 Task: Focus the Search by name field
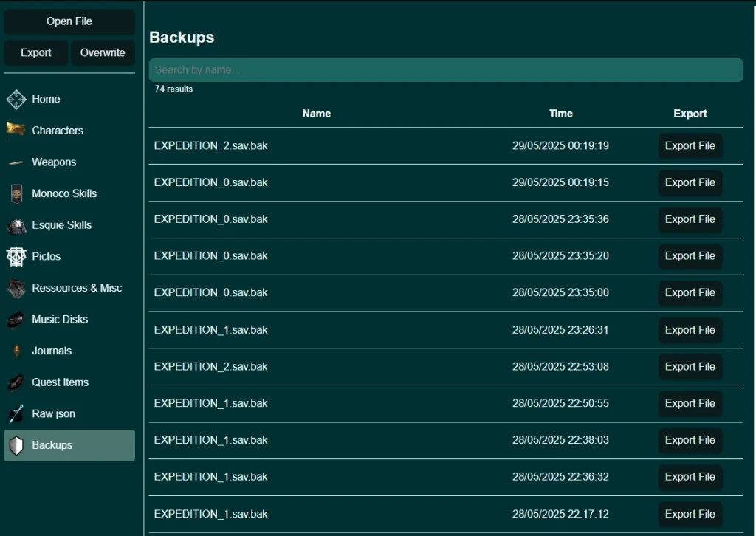445,70
